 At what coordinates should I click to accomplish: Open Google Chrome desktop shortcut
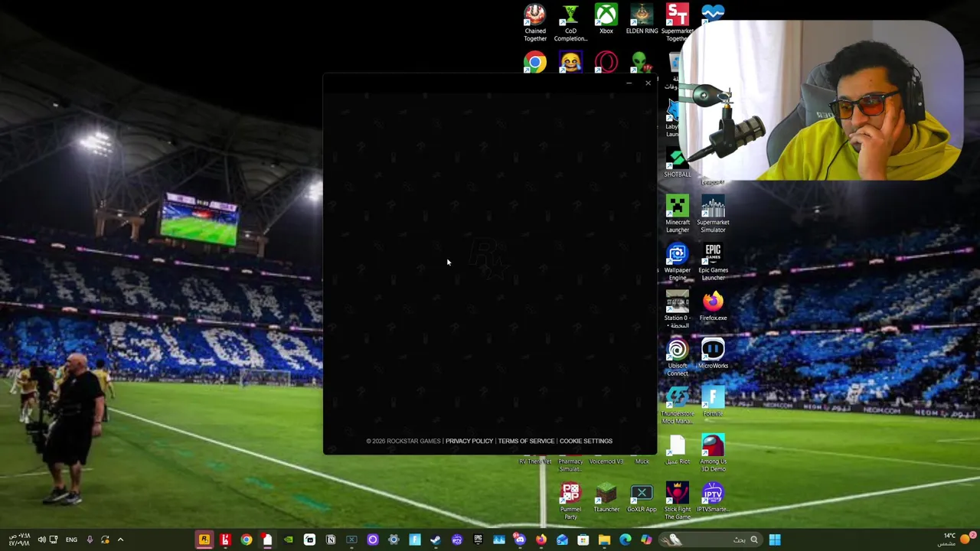tap(535, 62)
